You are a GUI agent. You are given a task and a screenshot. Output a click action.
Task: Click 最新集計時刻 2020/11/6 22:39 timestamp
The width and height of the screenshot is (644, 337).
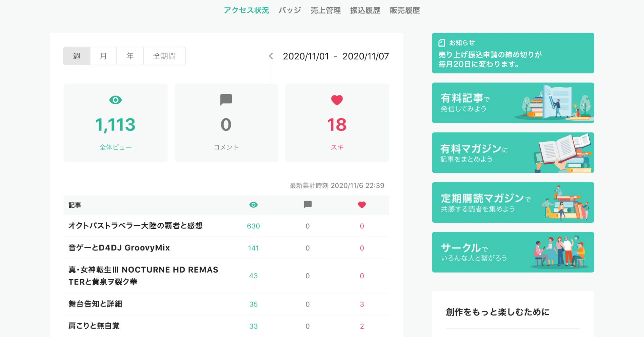point(337,185)
